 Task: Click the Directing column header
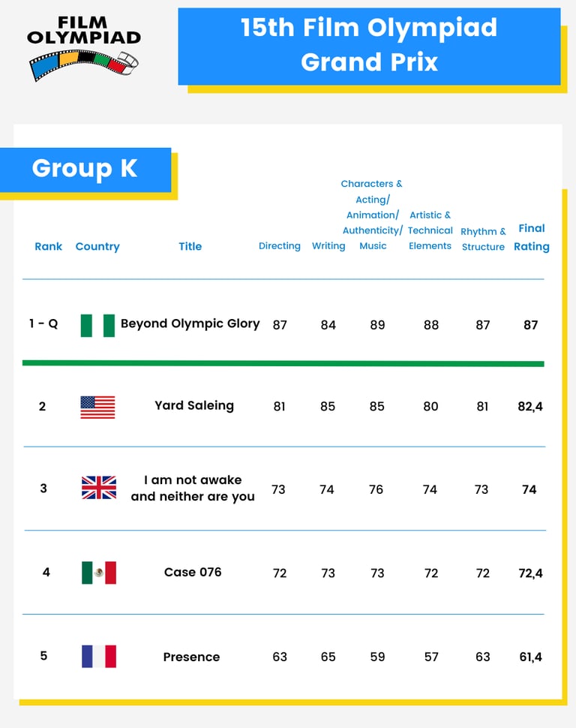pos(279,246)
